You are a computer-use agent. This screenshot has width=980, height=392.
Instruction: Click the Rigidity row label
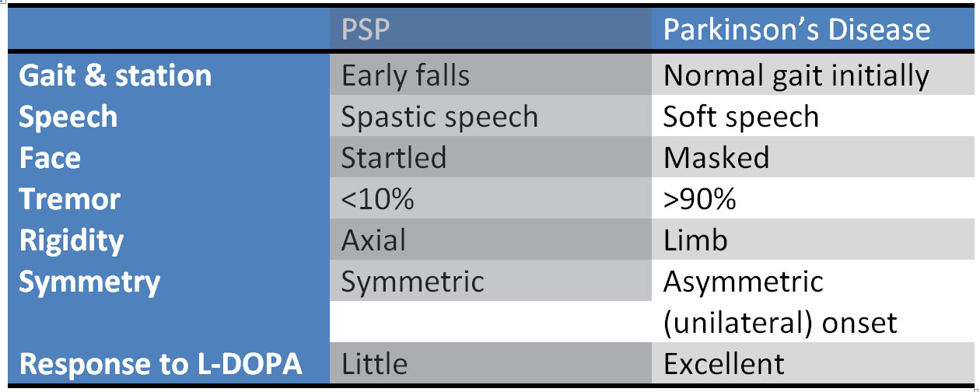72,240
